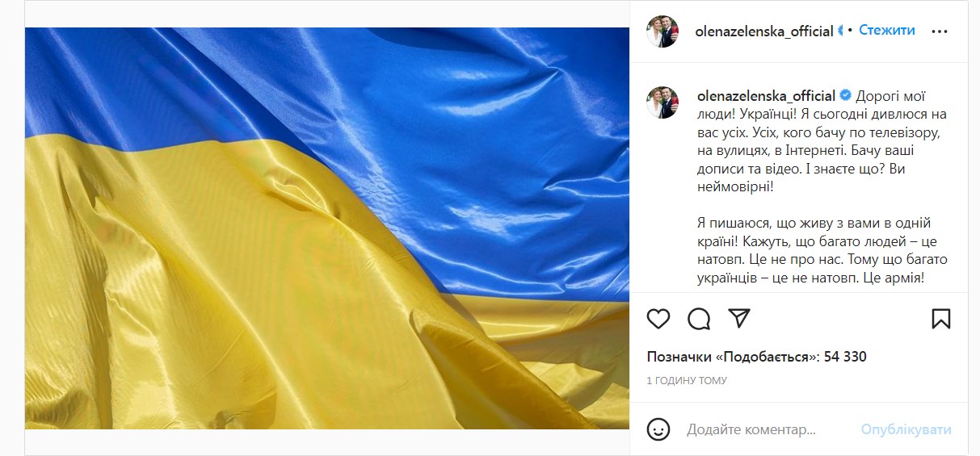Click the paragraph starting 'Я пишаюся'
980x456 pixels.
[821, 250]
